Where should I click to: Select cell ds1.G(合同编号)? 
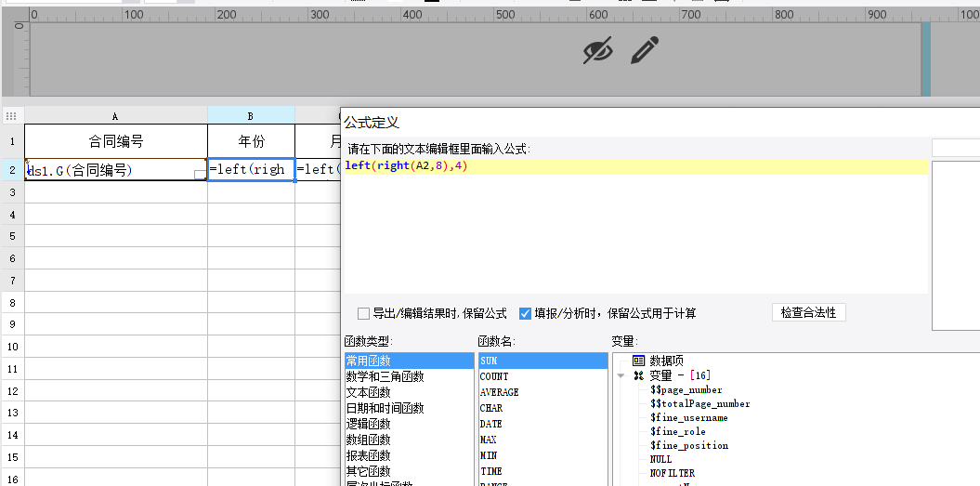(115, 169)
